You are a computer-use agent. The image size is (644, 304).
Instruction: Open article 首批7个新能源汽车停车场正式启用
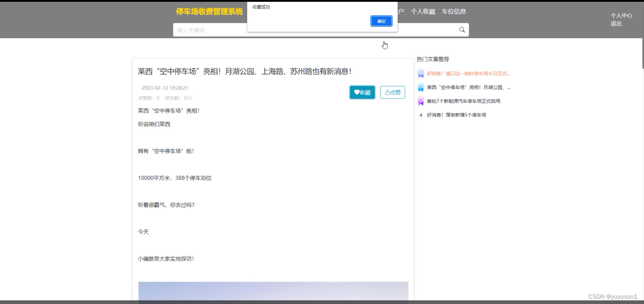point(463,101)
